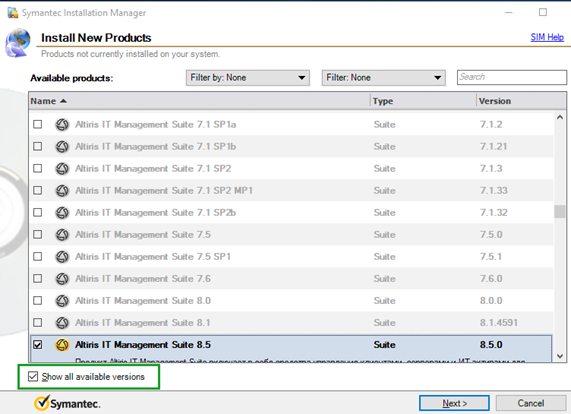Click the product Search field
This screenshot has width=571, height=414.
(512, 77)
